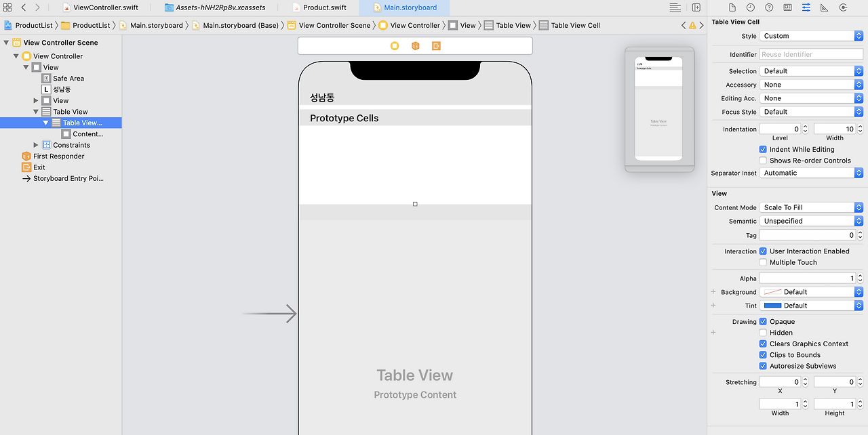This screenshot has width=868, height=435.
Task: Jump to previous issue arrow
Action: pyautogui.click(x=684, y=25)
